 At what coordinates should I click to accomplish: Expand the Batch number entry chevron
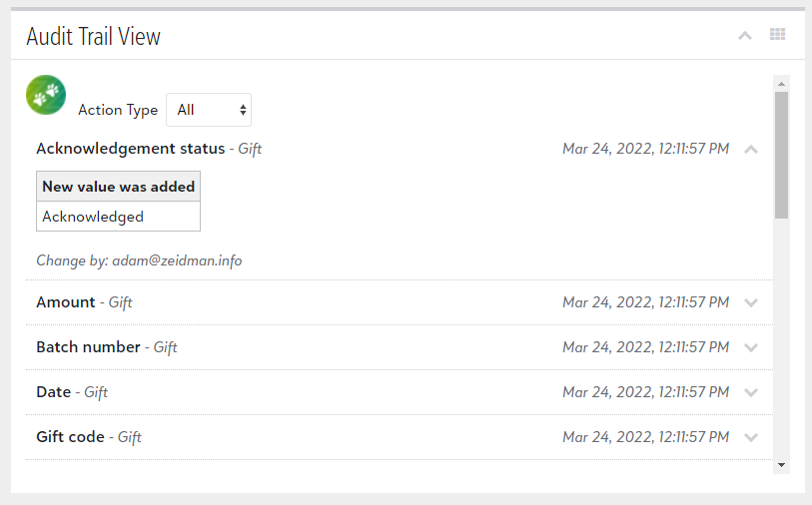point(751,347)
